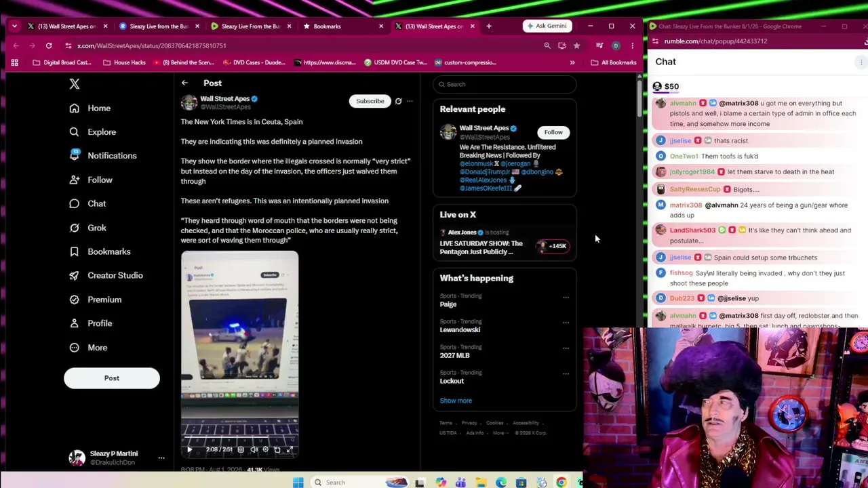Click Grok icon beside Subscribe button

pyautogui.click(x=399, y=102)
